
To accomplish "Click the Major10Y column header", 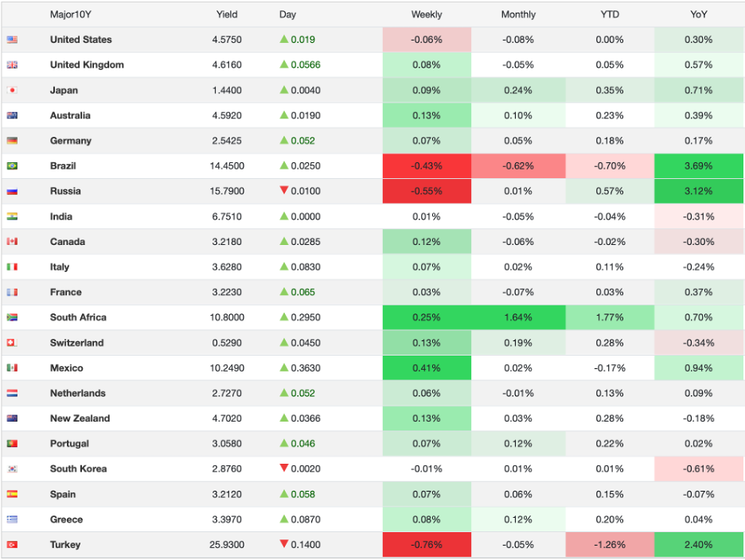I will (69, 14).
